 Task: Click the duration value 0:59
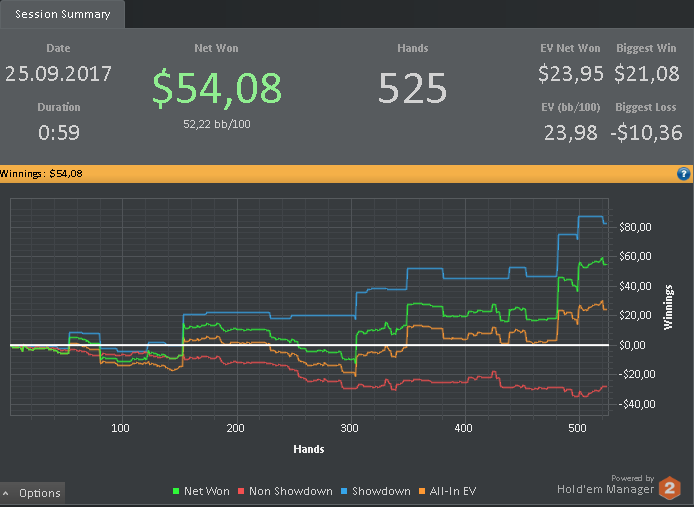click(x=59, y=132)
